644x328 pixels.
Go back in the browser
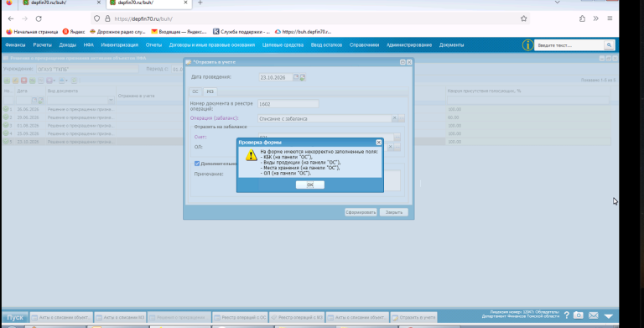(x=11, y=18)
